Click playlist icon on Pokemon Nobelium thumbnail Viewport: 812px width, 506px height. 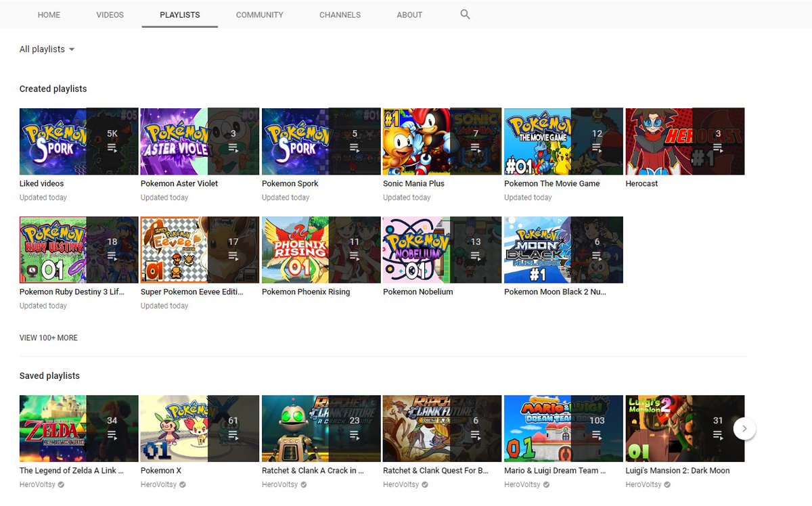click(x=476, y=256)
